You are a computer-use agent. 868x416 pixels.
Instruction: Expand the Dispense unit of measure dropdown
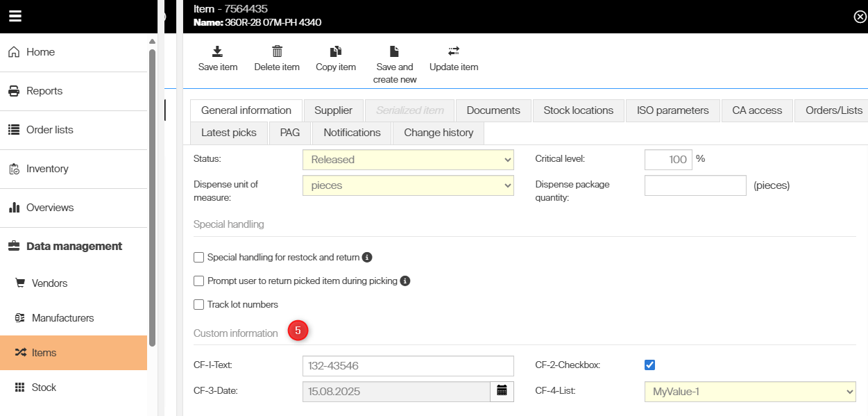(408, 186)
